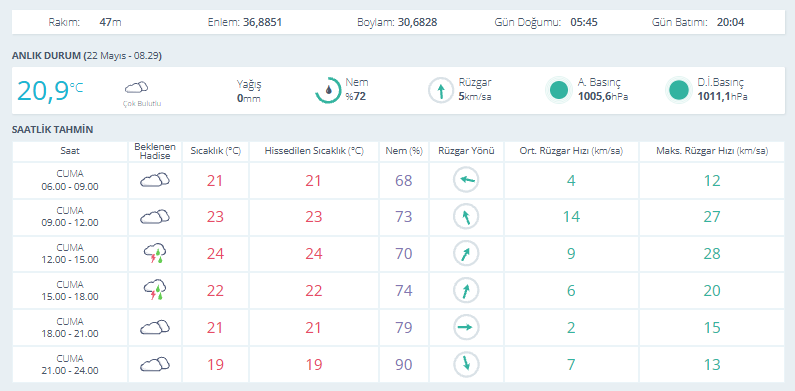Click wind direction arrow for 06.00 - 09.00
This screenshot has height=391, width=795.
click(x=466, y=181)
